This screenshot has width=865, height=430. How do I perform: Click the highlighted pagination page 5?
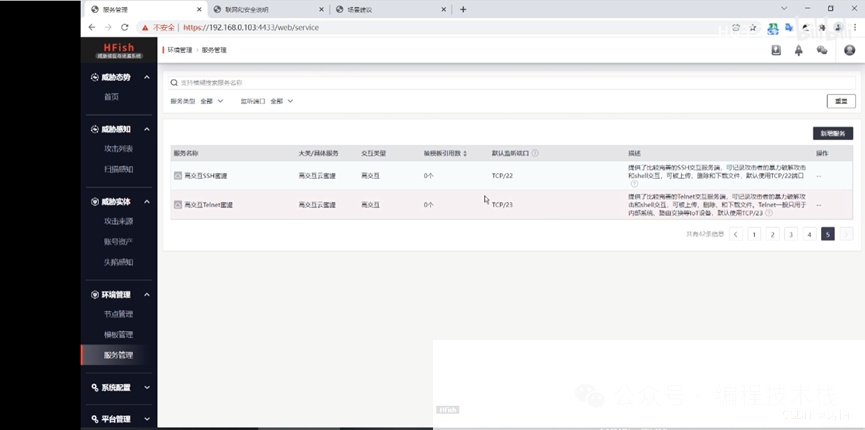(827, 234)
